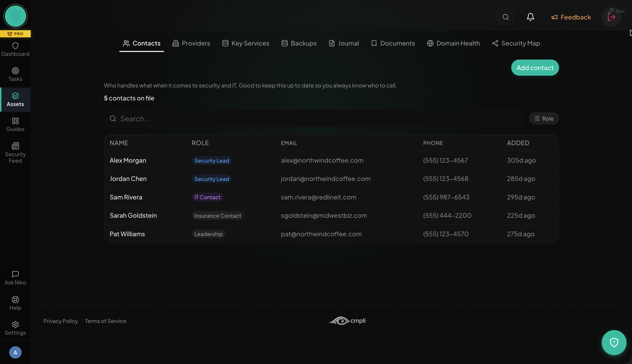Click the Feedback button
Screen dimensions: 632x364
pyautogui.click(x=571, y=17)
